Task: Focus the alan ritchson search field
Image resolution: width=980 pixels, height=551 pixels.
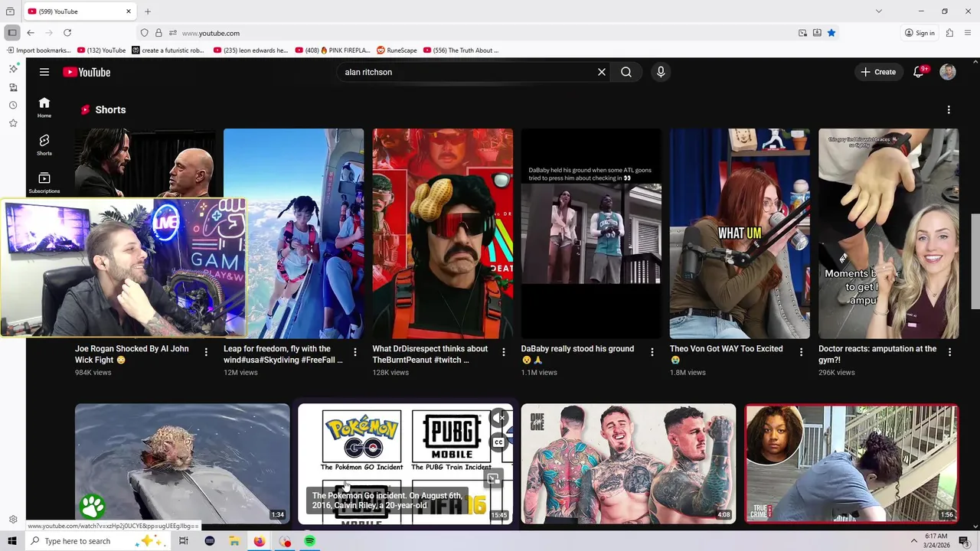Action: [x=467, y=72]
